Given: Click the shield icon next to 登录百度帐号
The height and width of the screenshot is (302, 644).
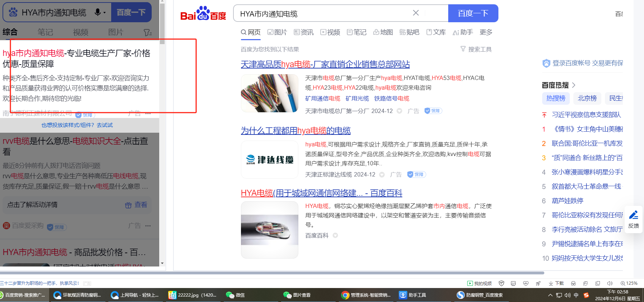Looking at the screenshot, I should point(546,63).
